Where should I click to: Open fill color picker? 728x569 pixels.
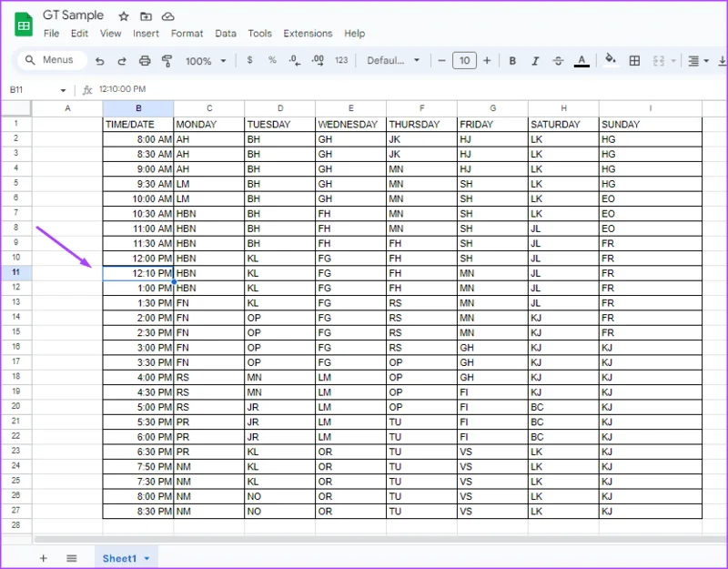tap(611, 59)
